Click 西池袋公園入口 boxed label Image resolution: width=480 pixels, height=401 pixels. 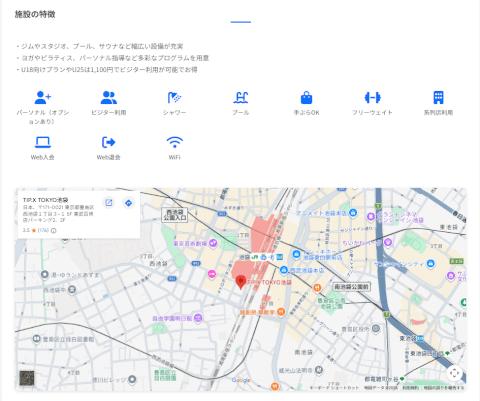coord(175,215)
